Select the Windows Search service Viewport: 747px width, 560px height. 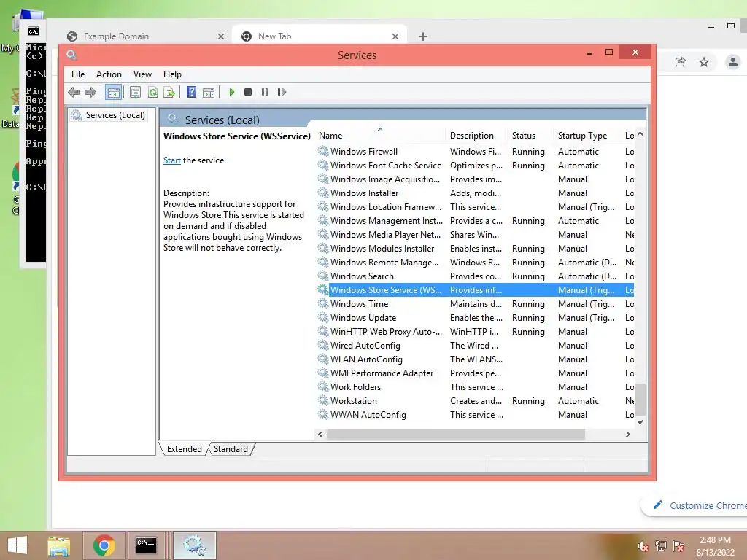(x=476, y=276)
